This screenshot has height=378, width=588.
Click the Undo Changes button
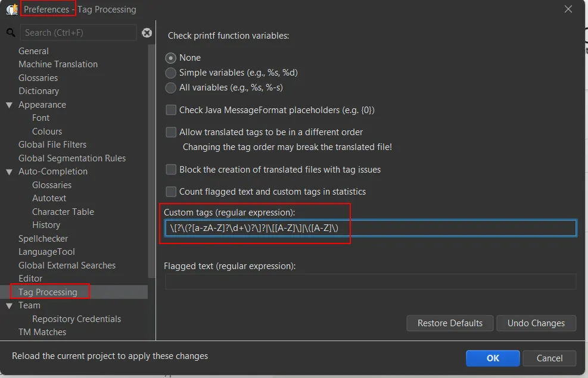point(536,323)
